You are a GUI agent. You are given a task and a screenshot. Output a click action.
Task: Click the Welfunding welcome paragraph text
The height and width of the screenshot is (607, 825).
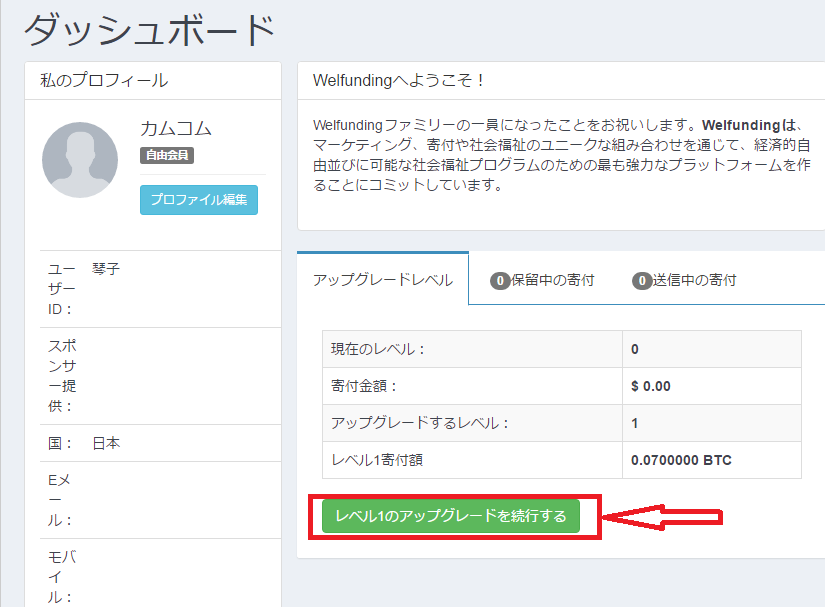pos(561,155)
